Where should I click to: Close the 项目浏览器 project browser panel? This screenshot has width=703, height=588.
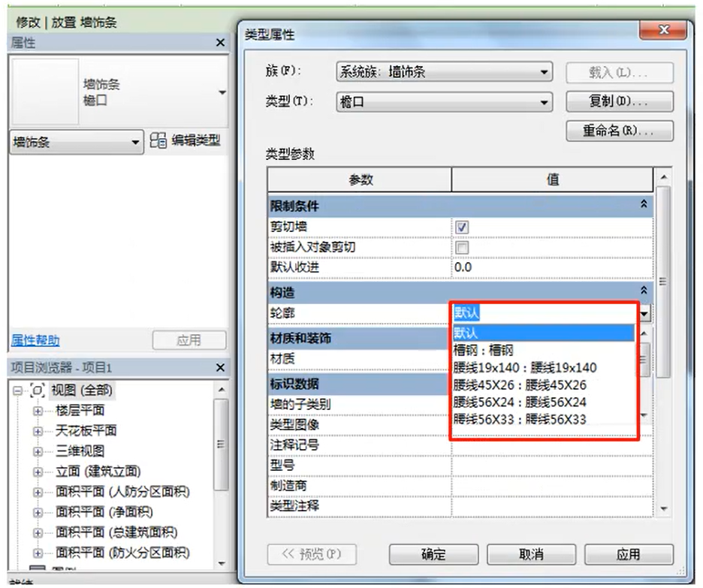click(x=220, y=368)
